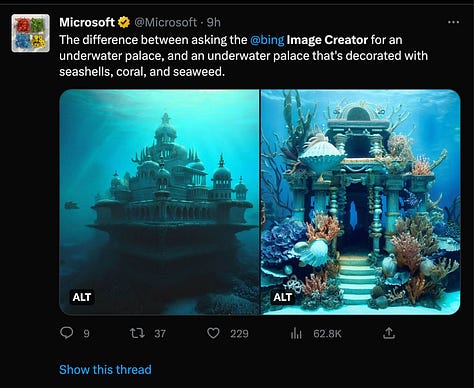Open the left underwater palace image

(159, 202)
